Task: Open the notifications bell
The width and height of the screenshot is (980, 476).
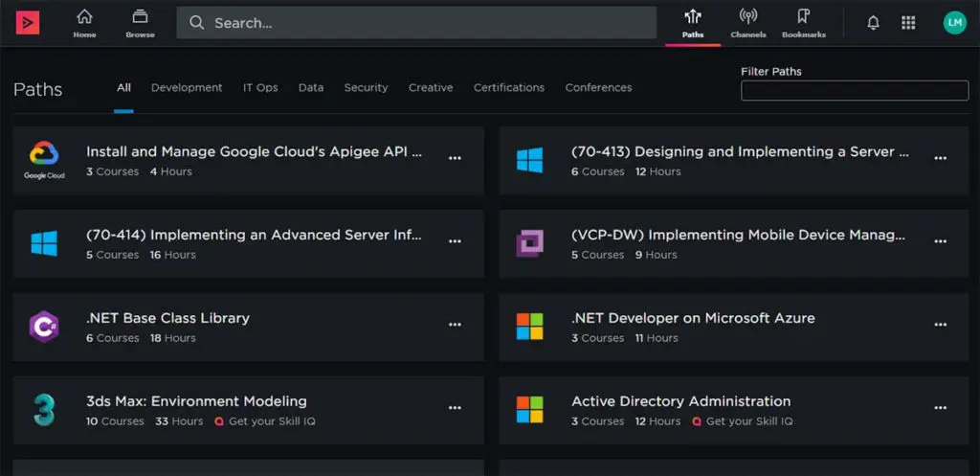Action: 873,23
